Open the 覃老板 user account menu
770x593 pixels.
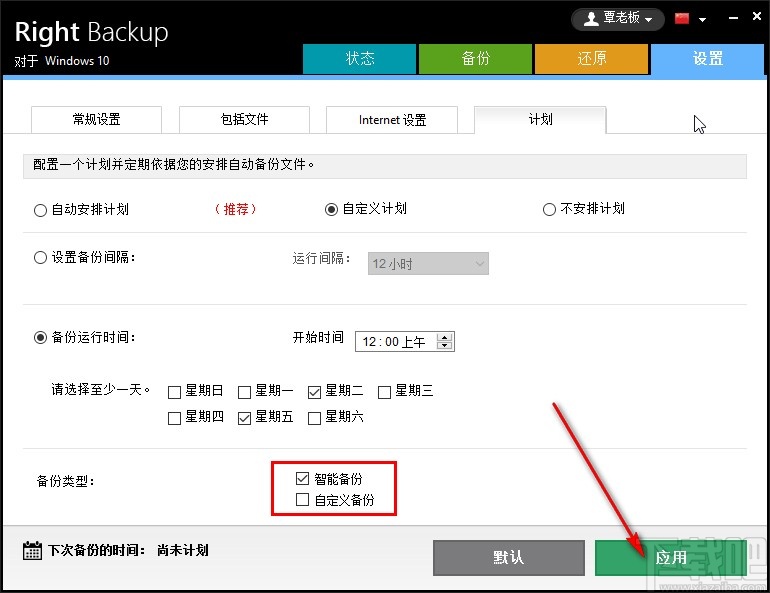click(618, 19)
